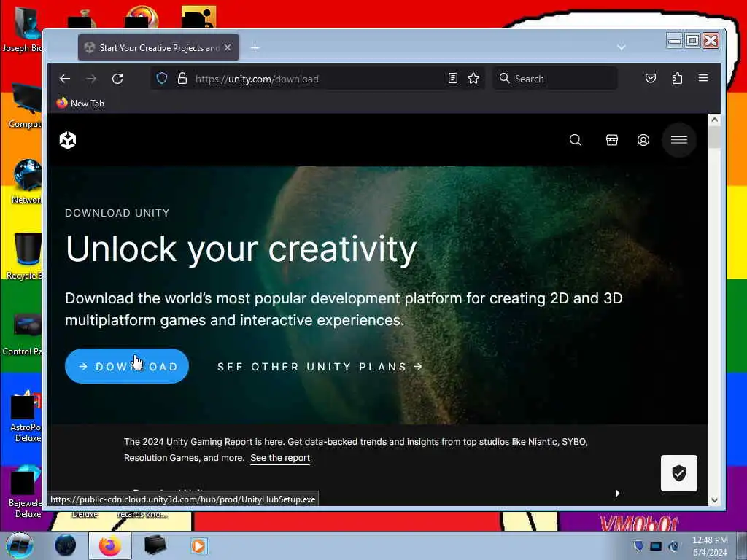This screenshot has height=560, width=747.
Task: Open the Unity account profile icon
Action: pyautogui.click(x=643, y=140)
